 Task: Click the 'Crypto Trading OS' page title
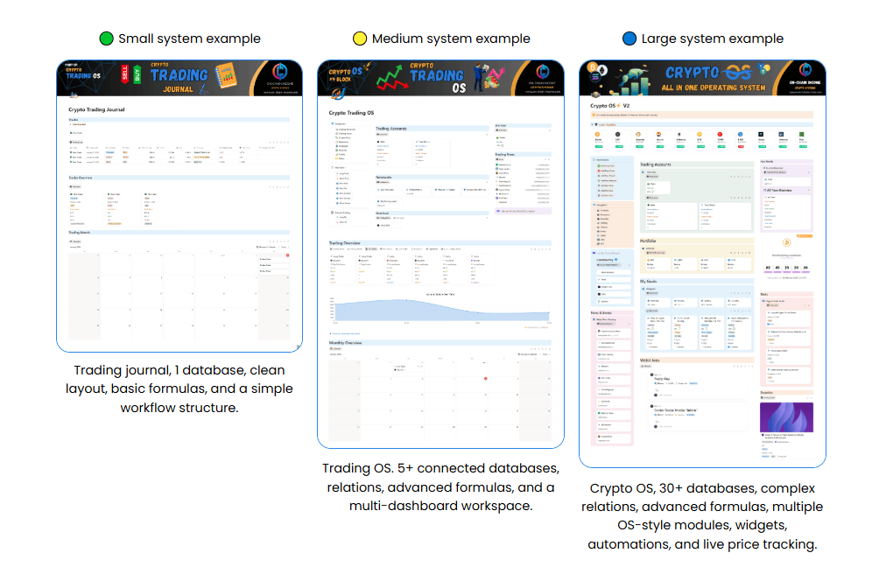(351, 113)
